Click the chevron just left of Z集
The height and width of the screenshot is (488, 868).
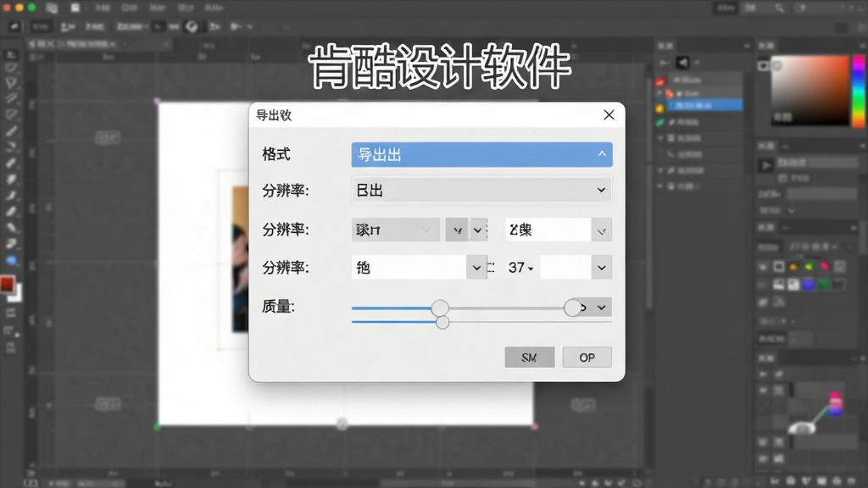[478, 230]
